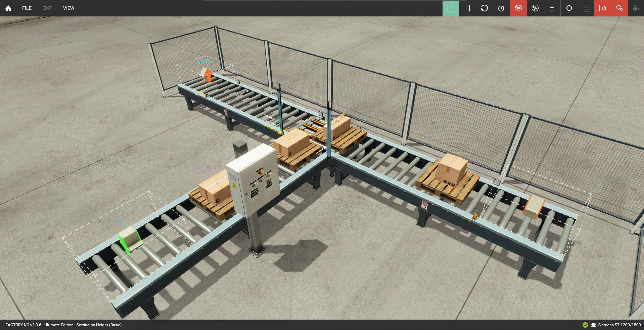Click the green driver connection checkmark
Viewport: 644px width, 330px height.
(585, 325)
